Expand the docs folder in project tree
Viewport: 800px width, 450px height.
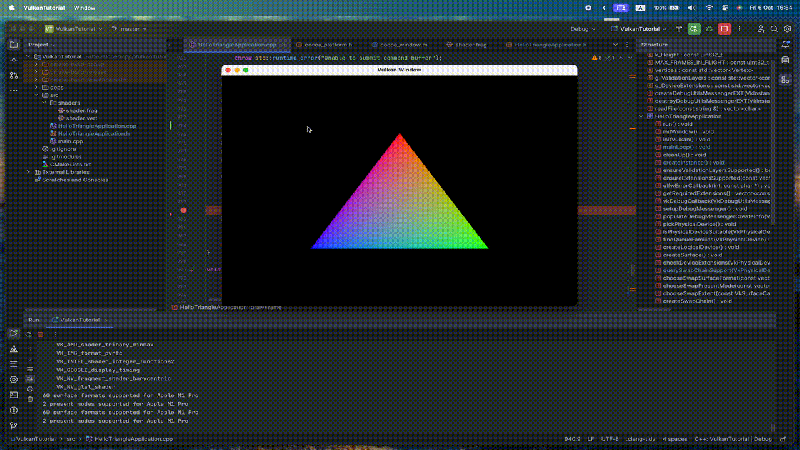click(37, 87)
